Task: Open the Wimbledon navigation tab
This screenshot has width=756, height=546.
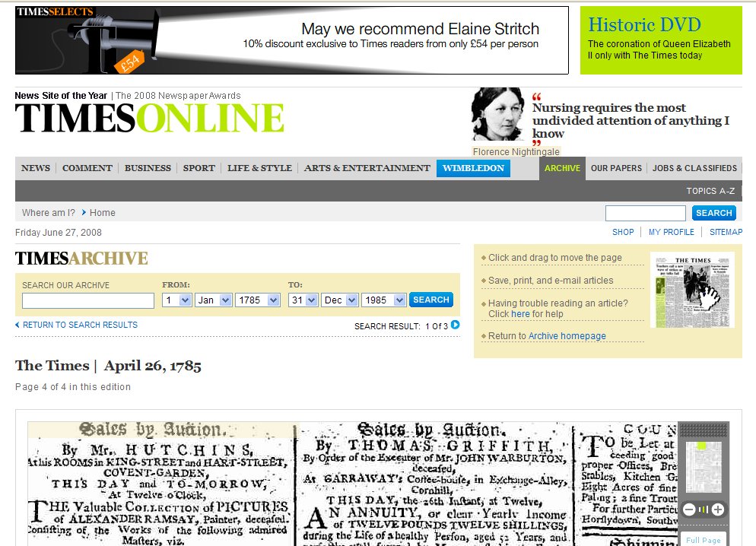Action: point(473,168)
